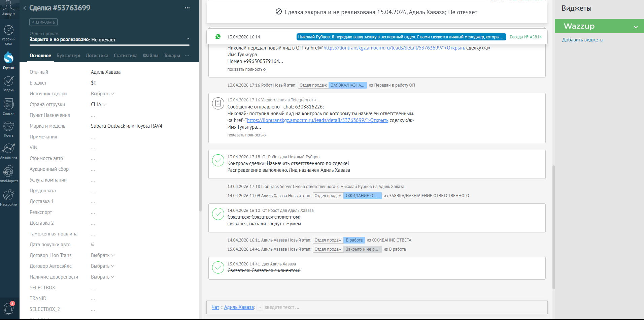Click показать полностью under Николай's note
The width and height of the screenshot is (644, 320).
(246, 69)
